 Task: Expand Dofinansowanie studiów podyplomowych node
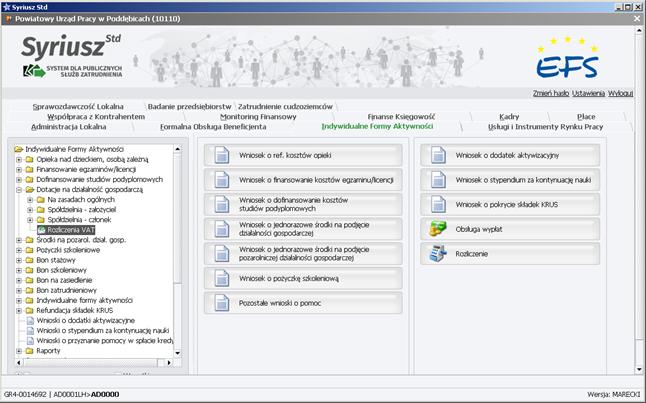tap(19, 180)
